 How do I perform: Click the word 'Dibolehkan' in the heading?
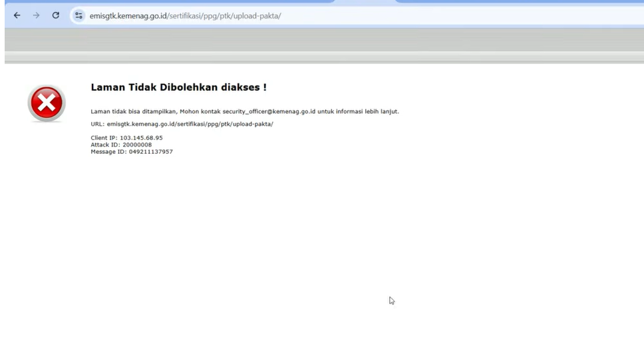[188, 87]
